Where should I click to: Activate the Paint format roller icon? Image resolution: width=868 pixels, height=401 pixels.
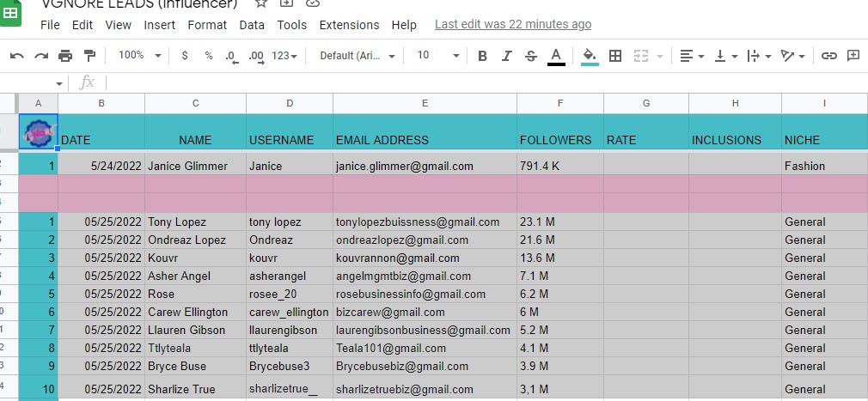tap(89, 56)
